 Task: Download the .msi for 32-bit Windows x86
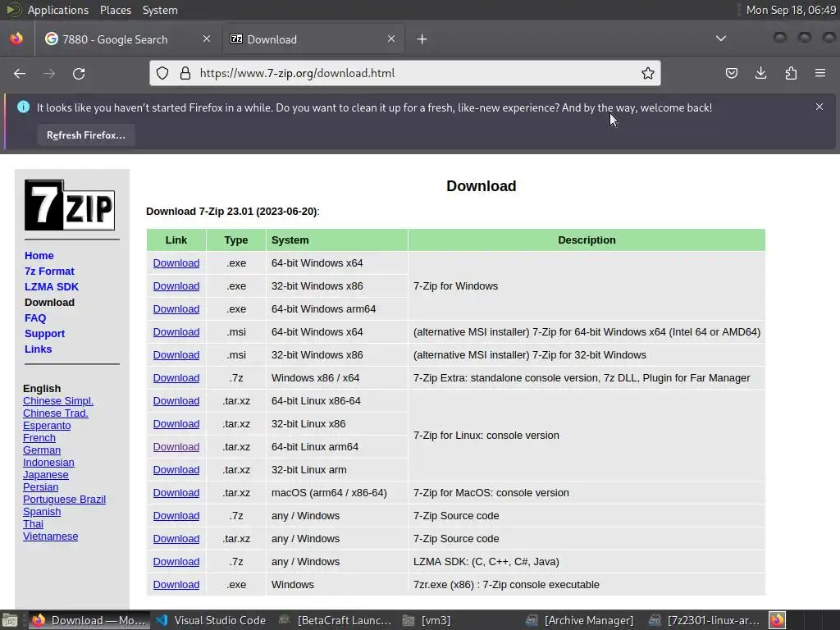coord(176,355)
